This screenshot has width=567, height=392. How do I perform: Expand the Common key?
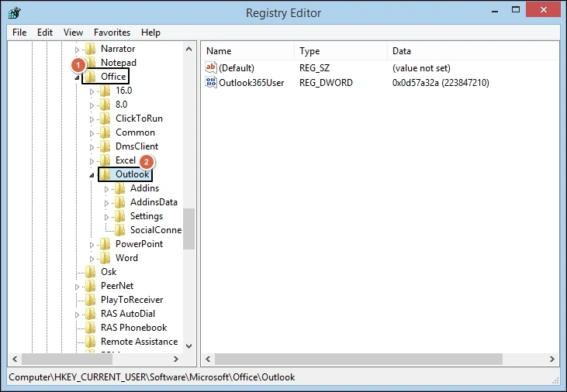92,134
